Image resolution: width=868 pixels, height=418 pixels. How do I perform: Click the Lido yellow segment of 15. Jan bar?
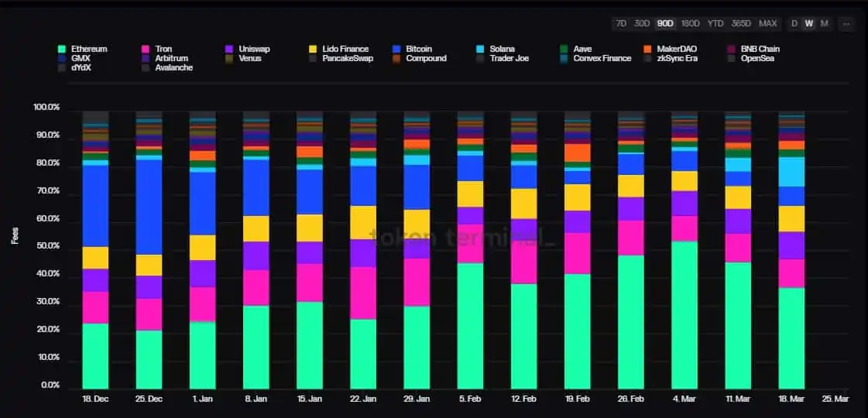click(x=310, y=228)
